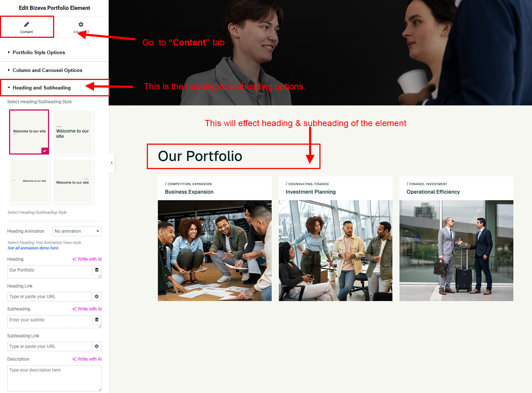This screenshot has width=532, height=393.
Task: Expand Portfolio Style Options section
Action: pos(39,52)
